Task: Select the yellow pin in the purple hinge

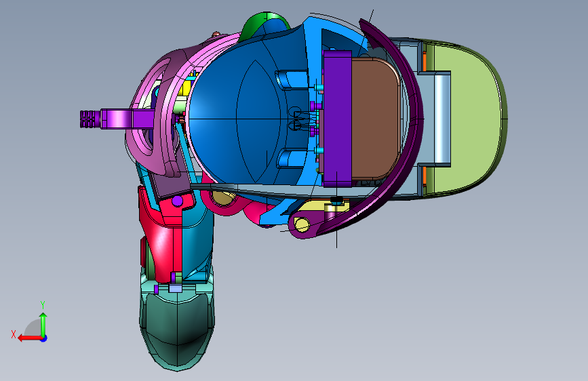Action: coord(302,224)
